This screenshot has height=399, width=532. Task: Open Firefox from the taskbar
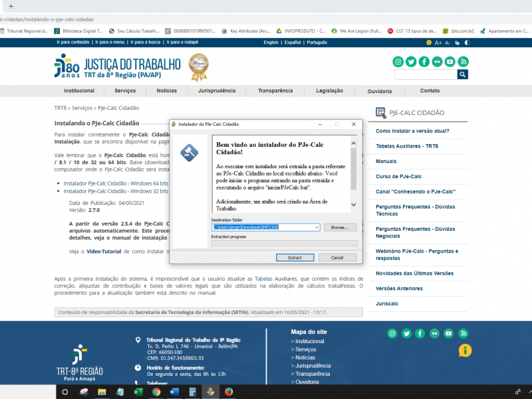click(x=229, y=392)
